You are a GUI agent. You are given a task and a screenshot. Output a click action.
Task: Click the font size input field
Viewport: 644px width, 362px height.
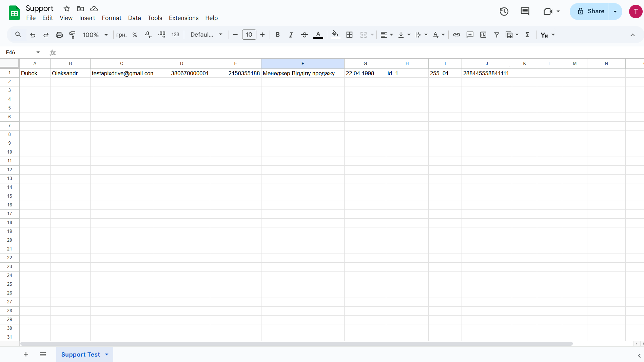click(x=249, y=35)
